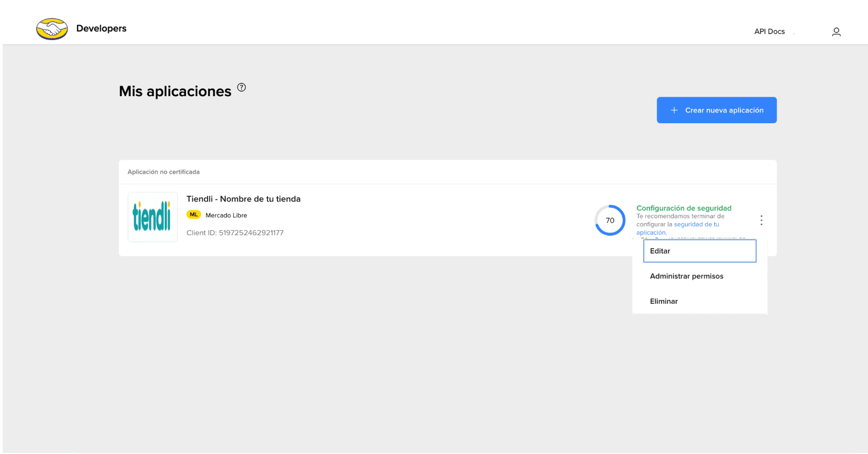Click the help question mark icon
This screenshot has height=454, width=868.
coord(242,88)
